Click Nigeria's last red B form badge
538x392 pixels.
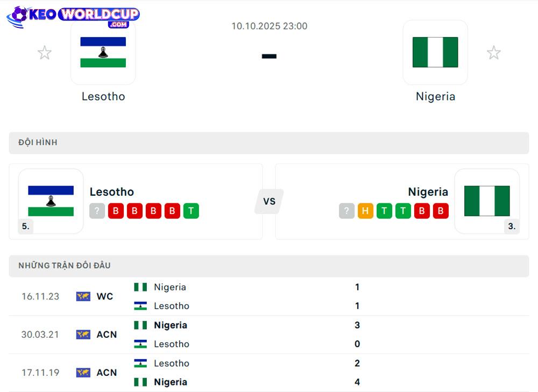(441, 211)
